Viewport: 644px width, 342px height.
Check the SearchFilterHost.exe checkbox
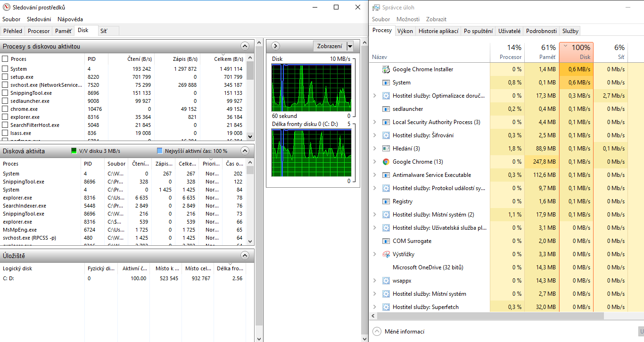(x=5, y=125)
